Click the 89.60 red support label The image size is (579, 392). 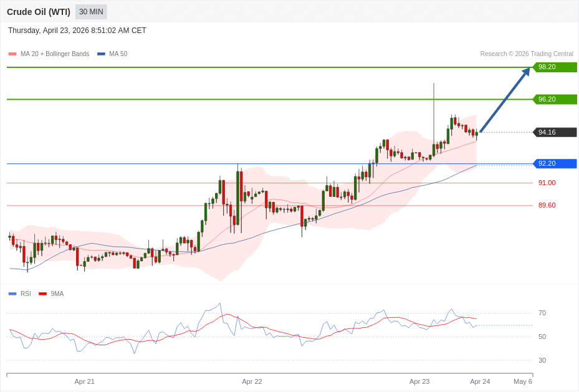point(547,206)
